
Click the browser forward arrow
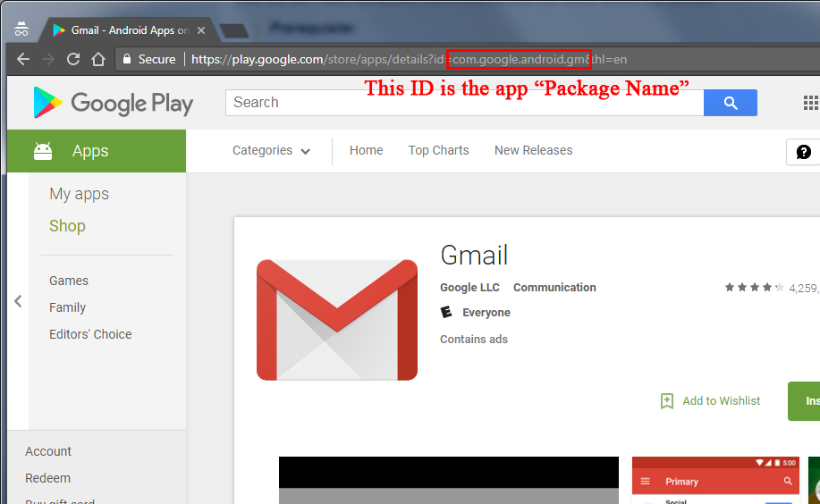coord(48,59)
